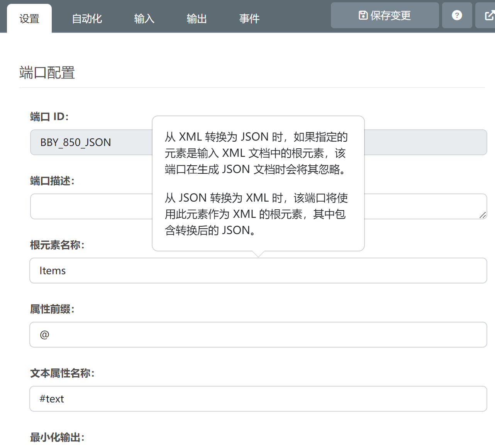
Task: Click the 根元素名称 label
Action: (57, 245)
